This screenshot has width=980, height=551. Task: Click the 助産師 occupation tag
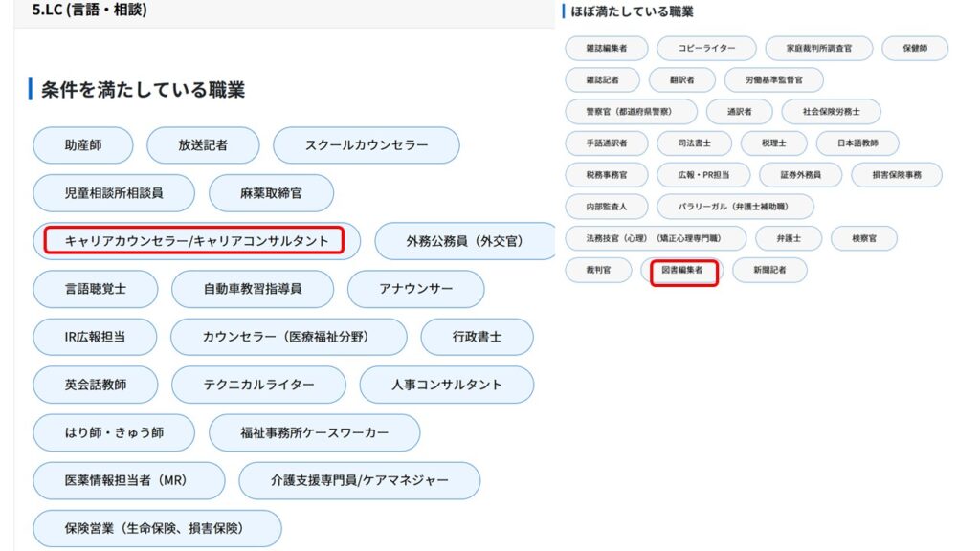(x=83, y=145)
